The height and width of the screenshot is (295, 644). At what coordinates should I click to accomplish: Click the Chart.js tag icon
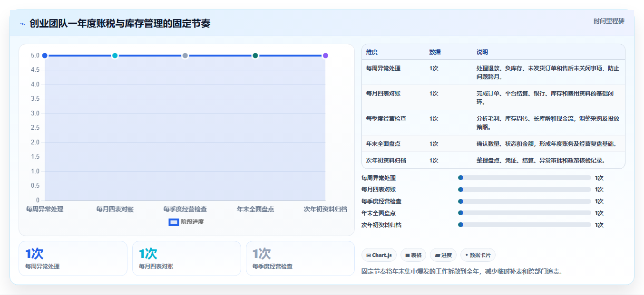(369, 255)
